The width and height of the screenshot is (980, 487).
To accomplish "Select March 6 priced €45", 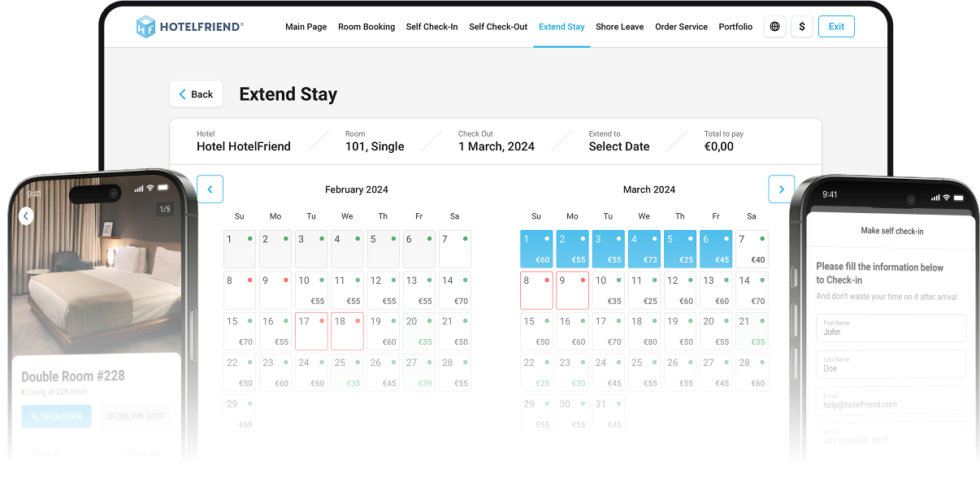I will (715, 249).
